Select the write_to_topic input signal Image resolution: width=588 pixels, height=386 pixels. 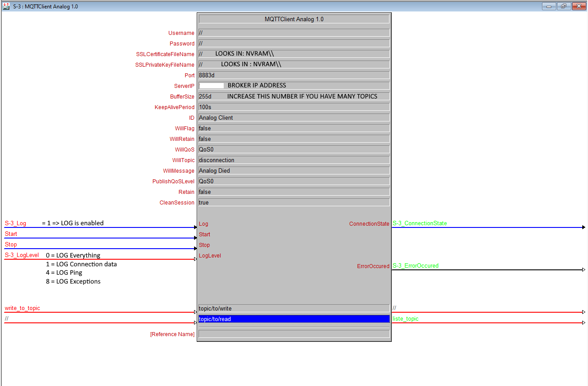22,308
